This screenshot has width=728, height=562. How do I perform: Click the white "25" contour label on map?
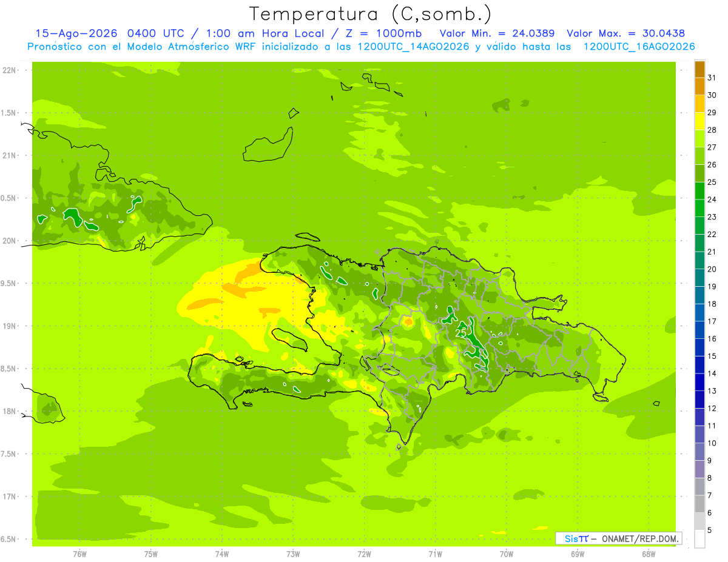[460, 333]
